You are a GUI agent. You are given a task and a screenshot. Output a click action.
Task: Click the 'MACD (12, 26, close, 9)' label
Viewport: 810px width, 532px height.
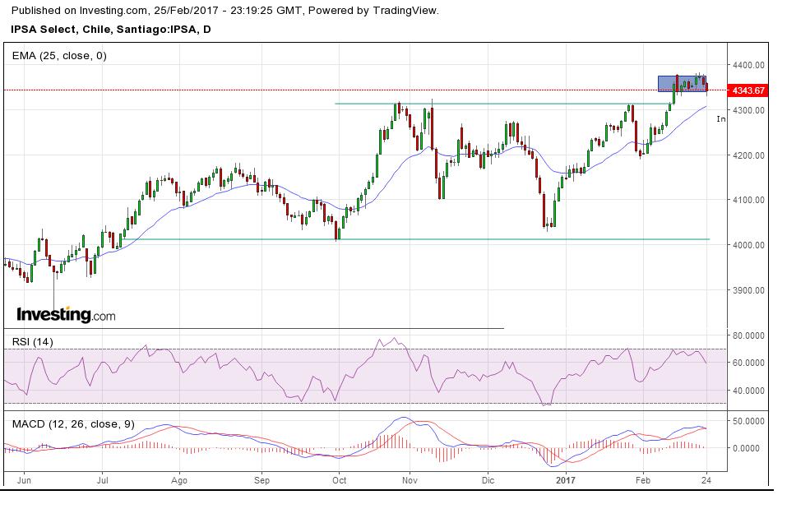[73, 424]
